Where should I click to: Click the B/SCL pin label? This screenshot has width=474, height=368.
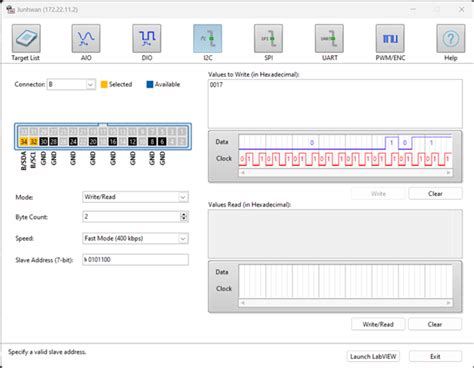[x=33, y=160]
